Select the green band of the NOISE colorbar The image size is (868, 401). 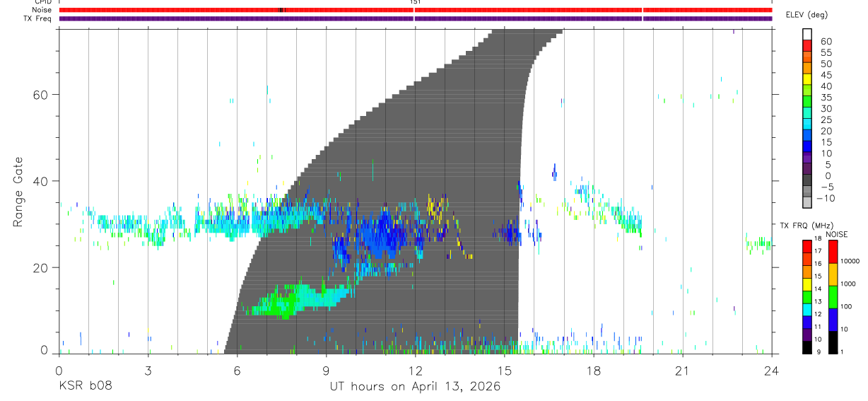[x=833, y=297]
